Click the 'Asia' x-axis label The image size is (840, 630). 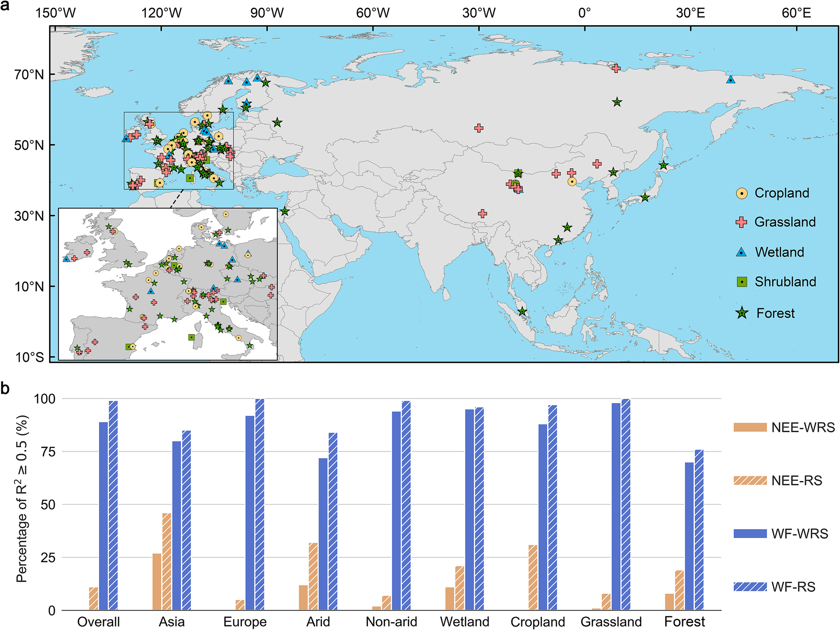172,622
